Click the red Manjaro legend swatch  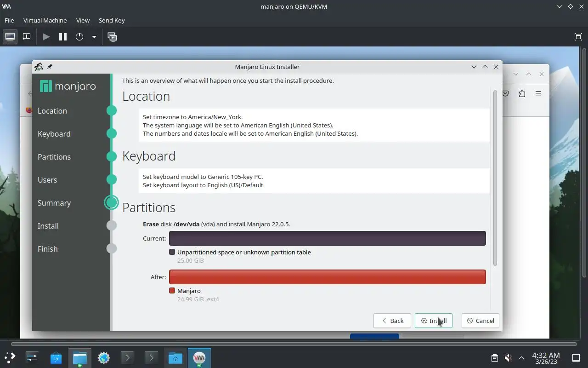[x=172, y=291]
